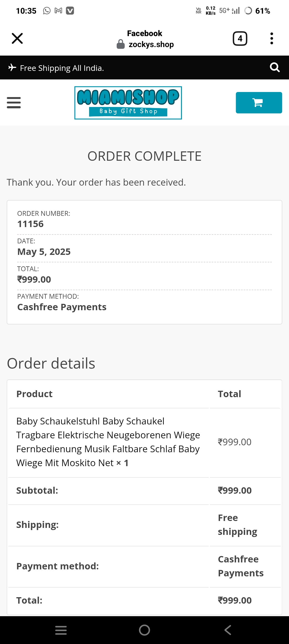Tap the order number 11156

point(31,224)
